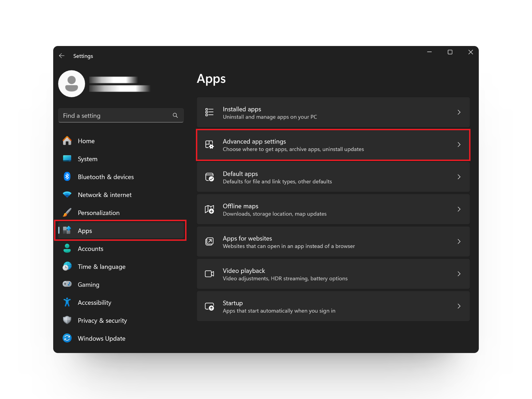Select the Personalization brush icon
The height and width of the screenshot is (399, 532).
[x=67, y=212]
